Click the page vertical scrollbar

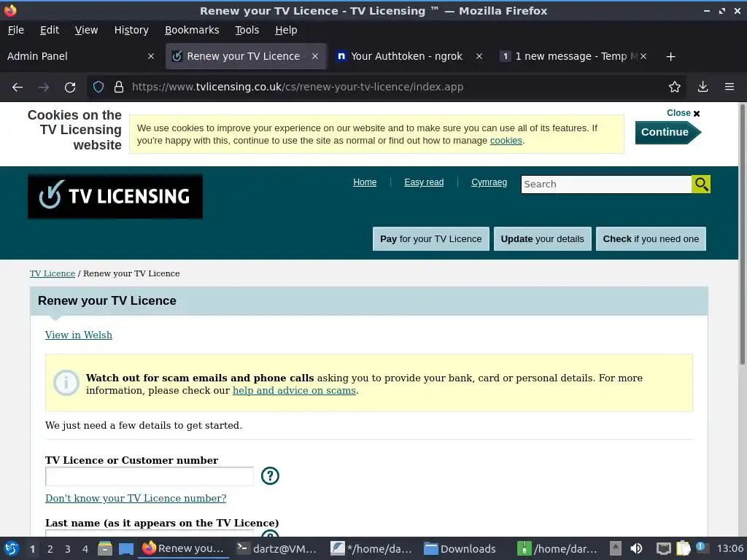[x=742, y=233]
